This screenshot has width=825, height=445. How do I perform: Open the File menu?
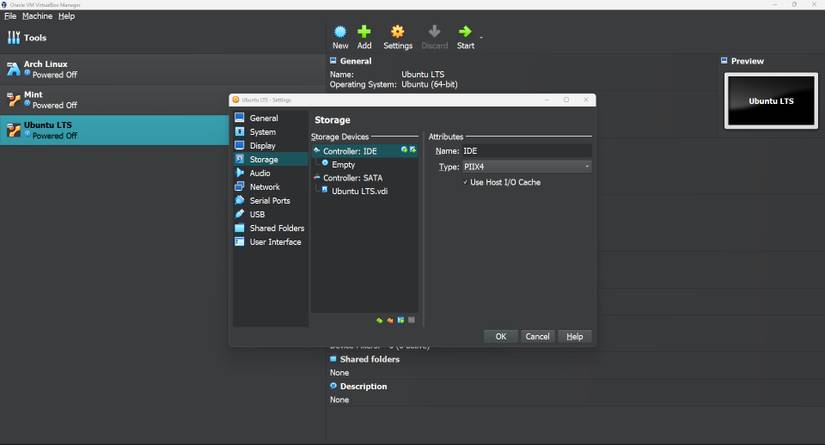pyautogui.click(x=10, y=16)
